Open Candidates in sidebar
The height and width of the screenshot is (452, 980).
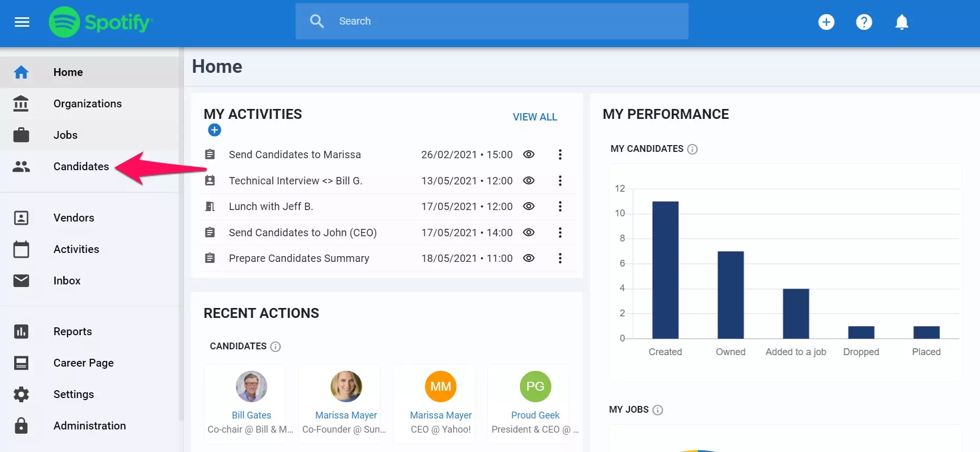(x=81, y=167)
